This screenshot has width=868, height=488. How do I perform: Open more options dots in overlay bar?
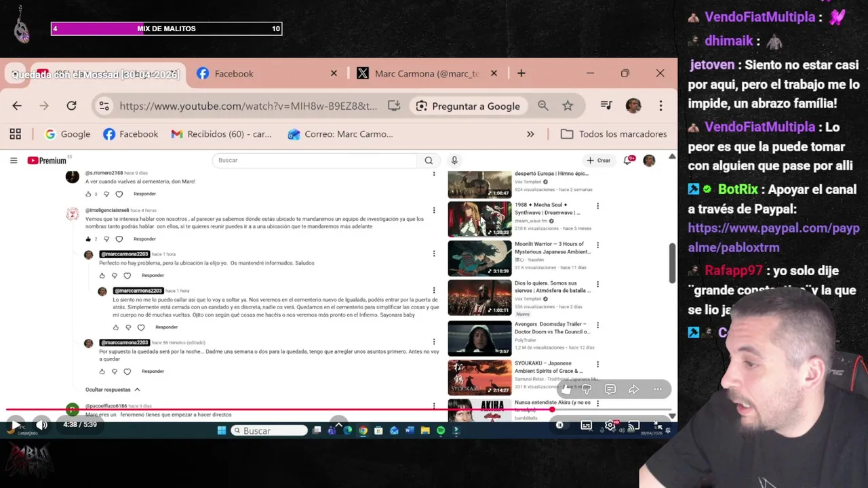(658, 389)
